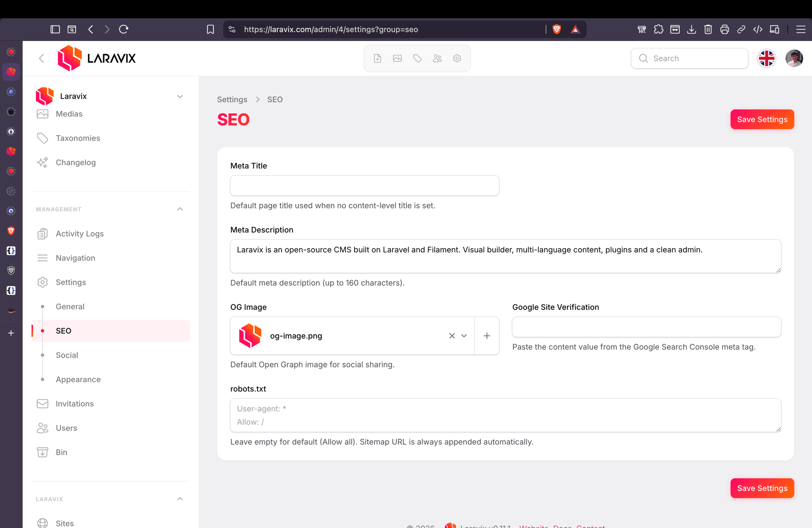
Task: Open the OG Image dropdown chevron
Action: click(x=464, y=336)
